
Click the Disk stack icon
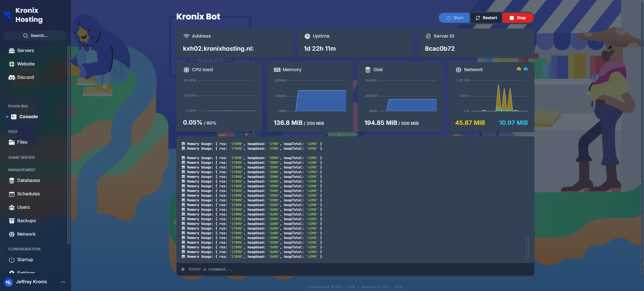(368, 69)
